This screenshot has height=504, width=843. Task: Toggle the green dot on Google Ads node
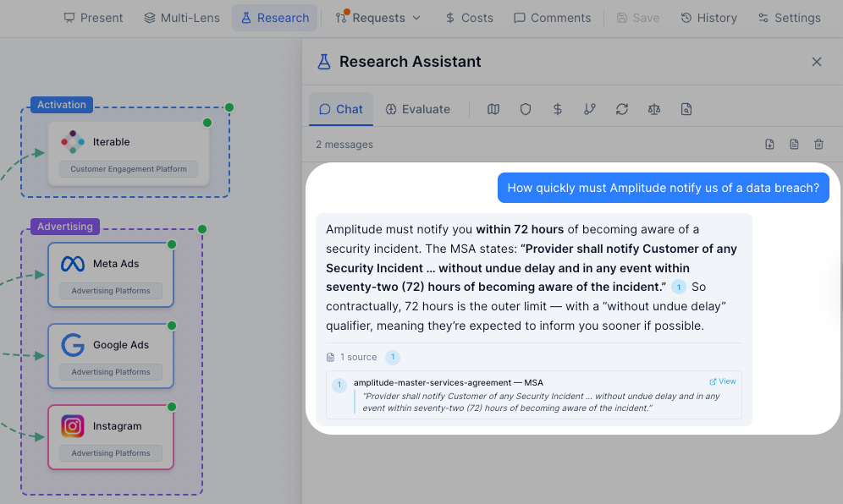[173, 327]
